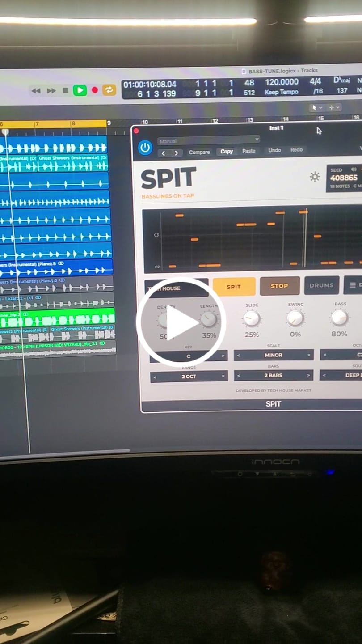Go to the previous plugin preset arrow
The image size is (362, 644).
[x=163, y=153]
